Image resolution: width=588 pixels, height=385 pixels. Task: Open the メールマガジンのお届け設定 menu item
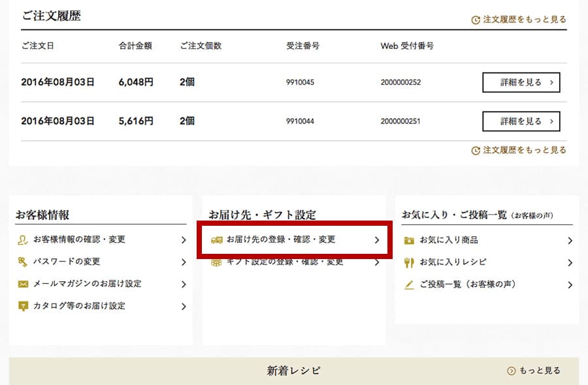pyautogui.click(x=88, y=284)
